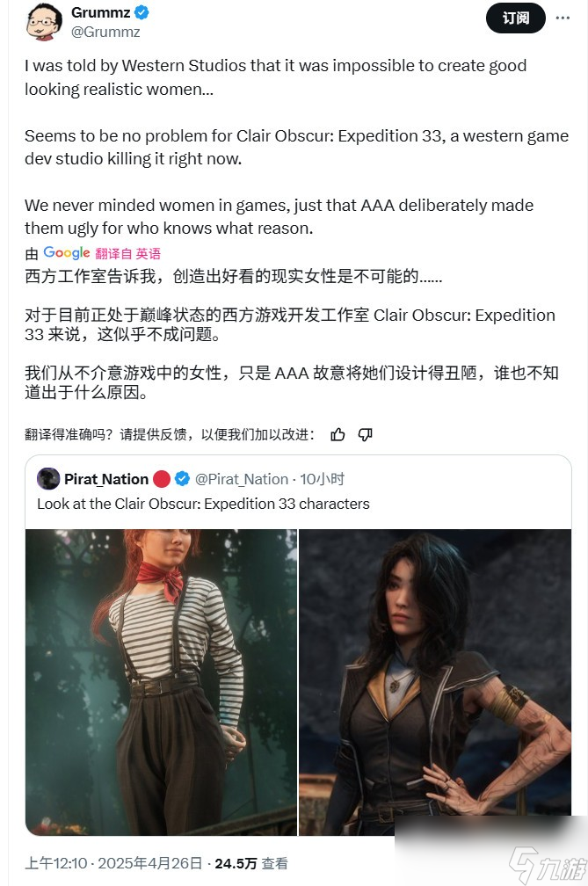588x886 pixels.
Task: Click quoted tweet text about Expedition 33 characters
Action: click(x=203, y=504)
